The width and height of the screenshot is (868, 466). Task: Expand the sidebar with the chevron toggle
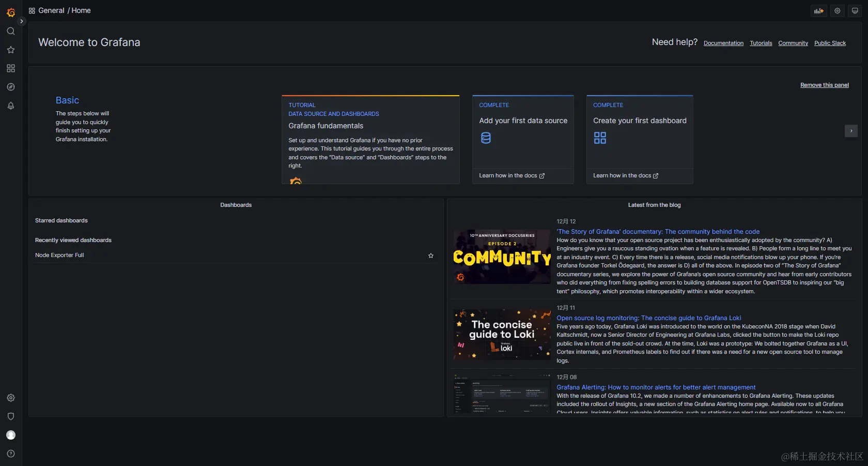[21, 21]
